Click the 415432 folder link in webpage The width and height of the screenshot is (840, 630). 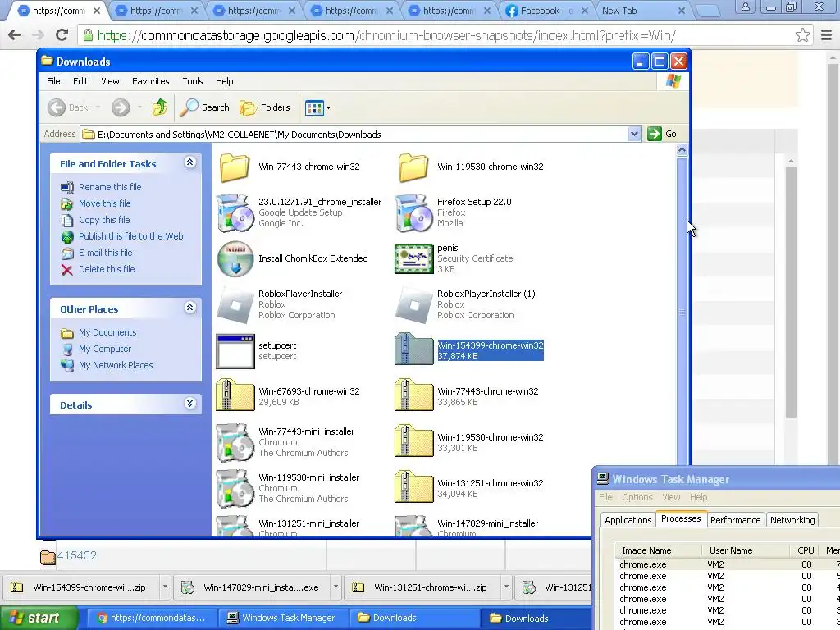click(77, 555)
